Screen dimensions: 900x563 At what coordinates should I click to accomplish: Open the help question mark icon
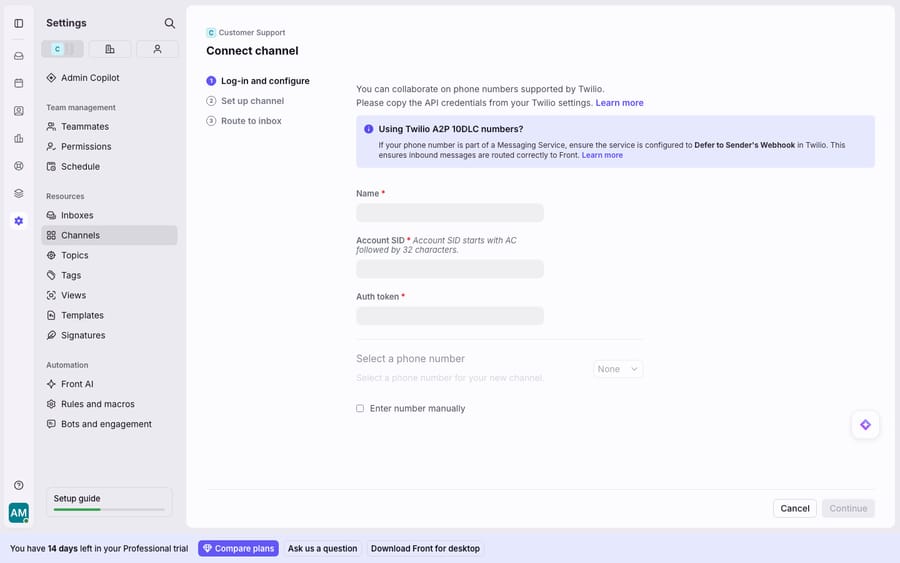coord(18,485)
